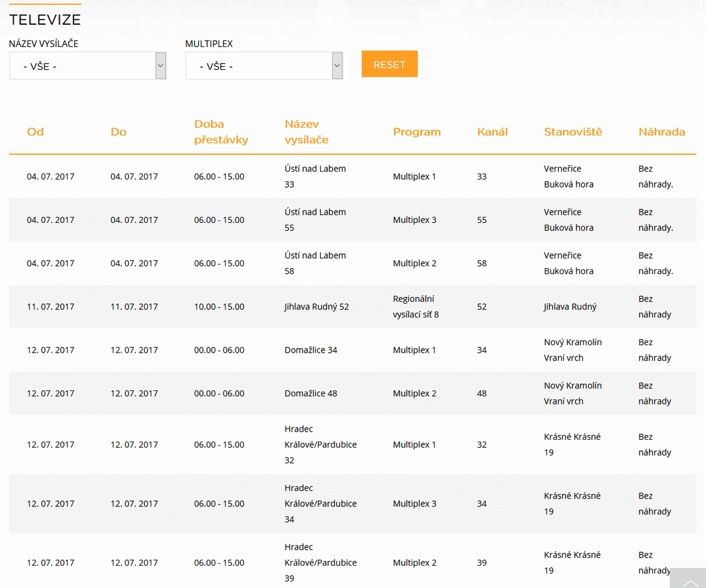Click the Kanál column header

tap(492, 132)
